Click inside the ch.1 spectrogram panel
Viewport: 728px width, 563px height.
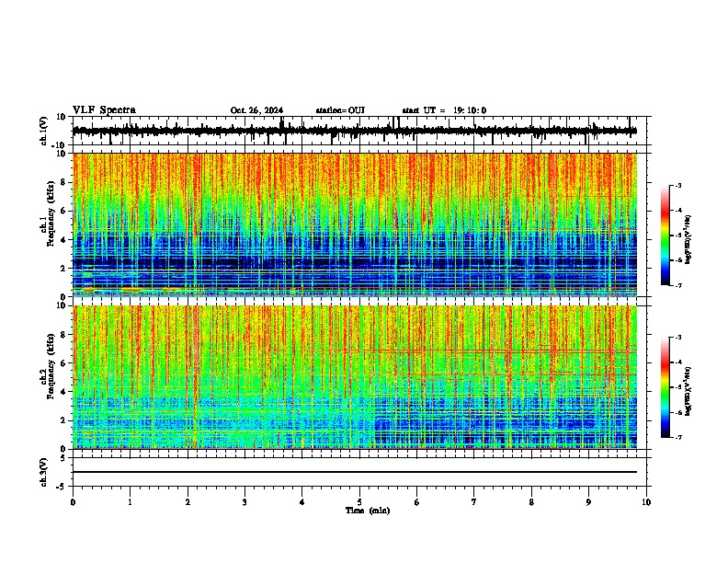[354, 224]
